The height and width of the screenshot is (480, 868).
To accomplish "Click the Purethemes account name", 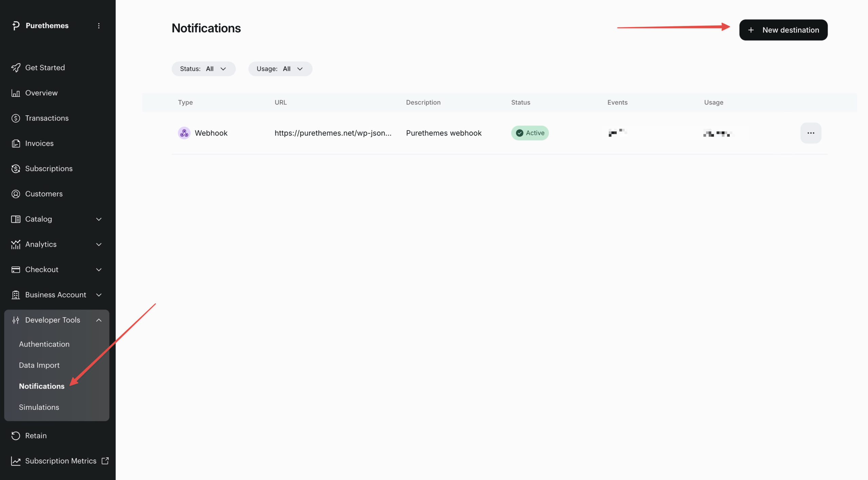I will click(x=47, y=26).
